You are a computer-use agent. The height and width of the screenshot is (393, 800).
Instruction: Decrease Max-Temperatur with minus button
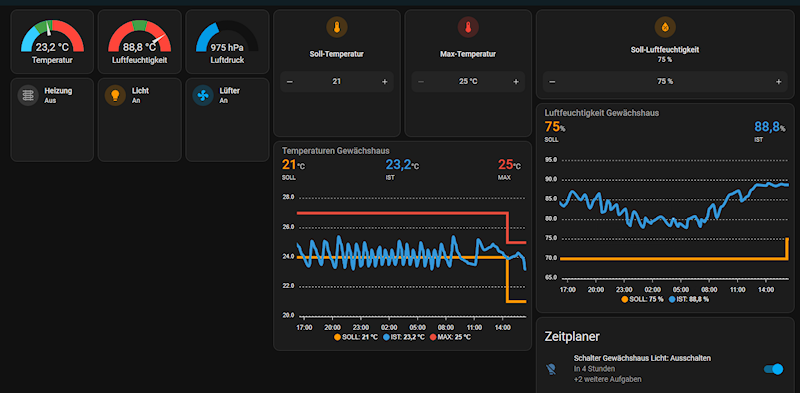click(x=421, y=82)
